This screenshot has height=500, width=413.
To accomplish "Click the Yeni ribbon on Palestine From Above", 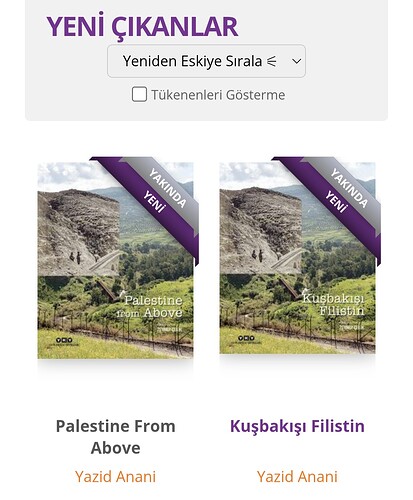I will 154,201.
